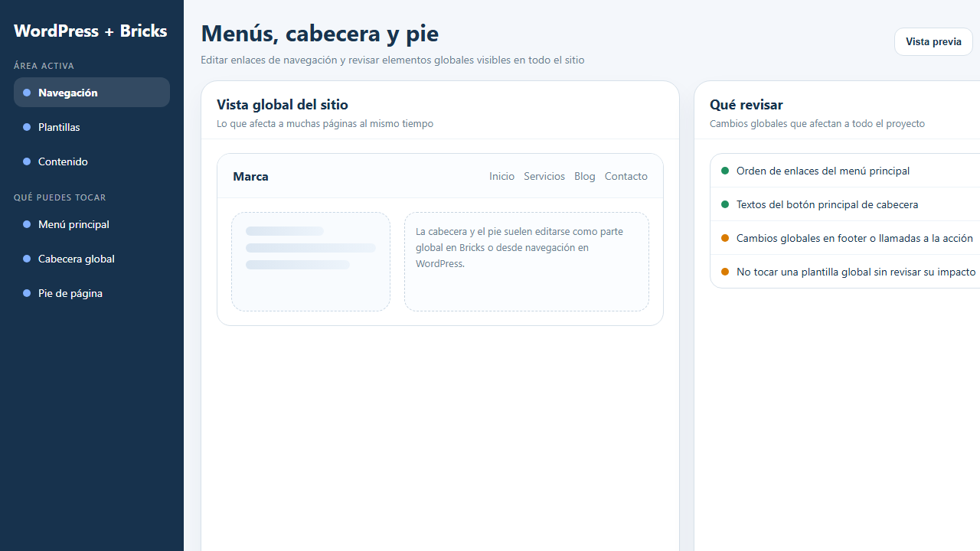Select the placeholder skeleton card
The width and height of the screenshot is (980, 551).
(x=310, y=262)
